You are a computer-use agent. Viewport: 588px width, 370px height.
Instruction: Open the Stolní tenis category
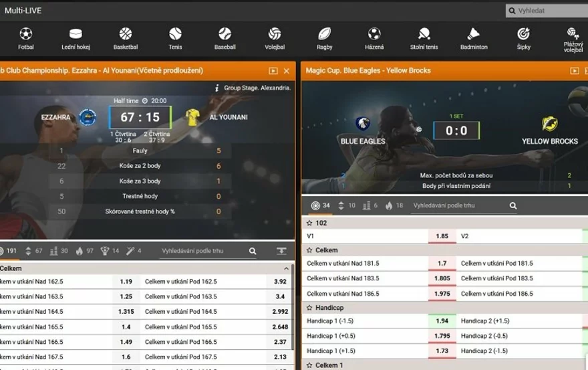pos(424,38)
